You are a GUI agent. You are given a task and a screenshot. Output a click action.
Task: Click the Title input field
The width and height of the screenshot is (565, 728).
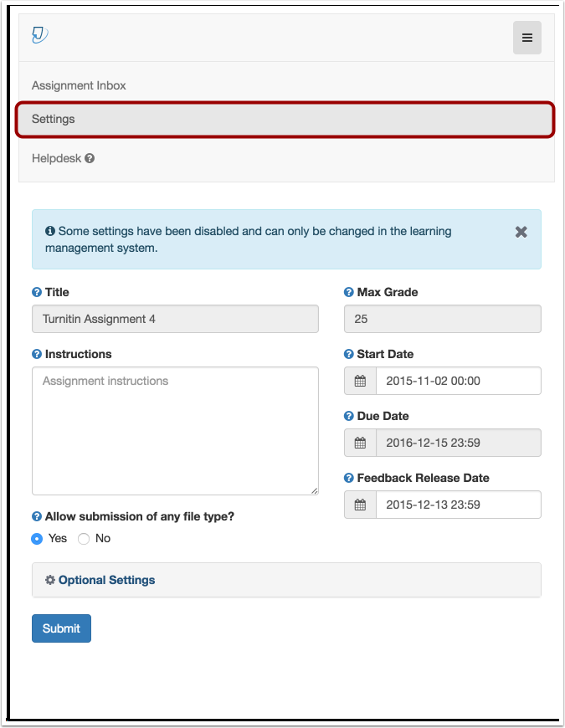175,319
